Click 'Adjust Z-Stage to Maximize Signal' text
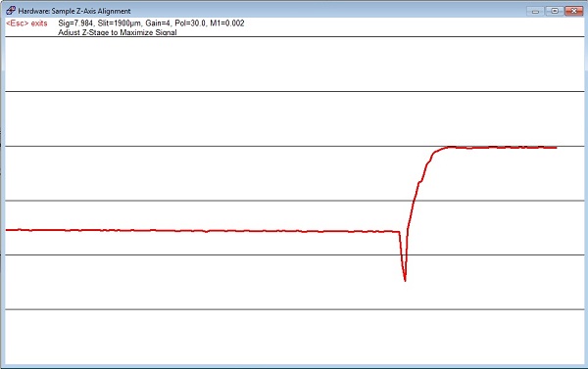The width and height of the screenshot is (588, 369). [118, 32]
